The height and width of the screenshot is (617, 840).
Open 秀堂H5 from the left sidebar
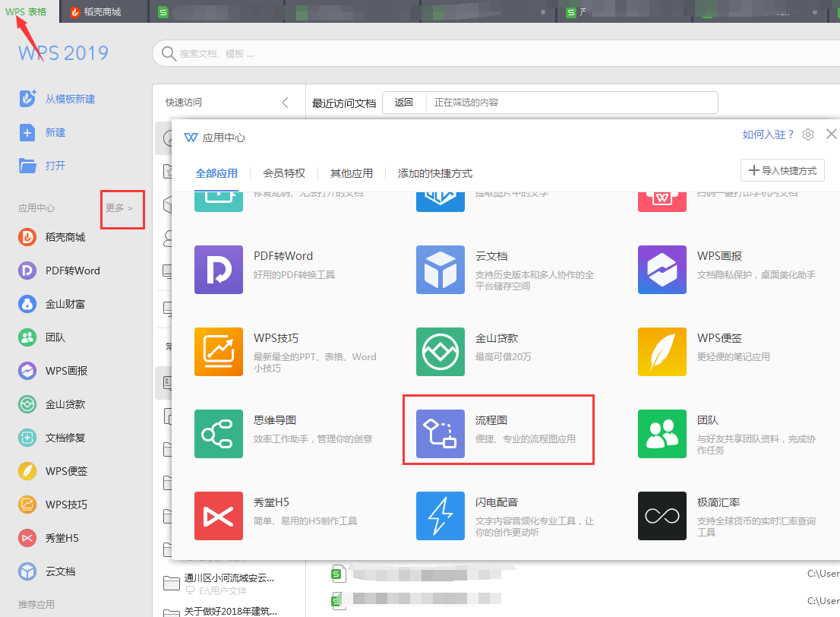[x=48, y=538]
